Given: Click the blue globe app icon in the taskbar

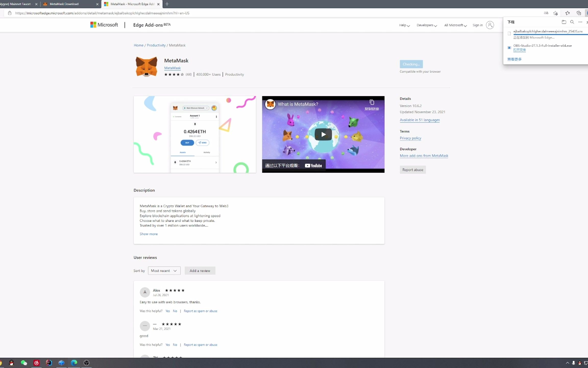Looking at the screenshot, I should [x=62, y=363].
